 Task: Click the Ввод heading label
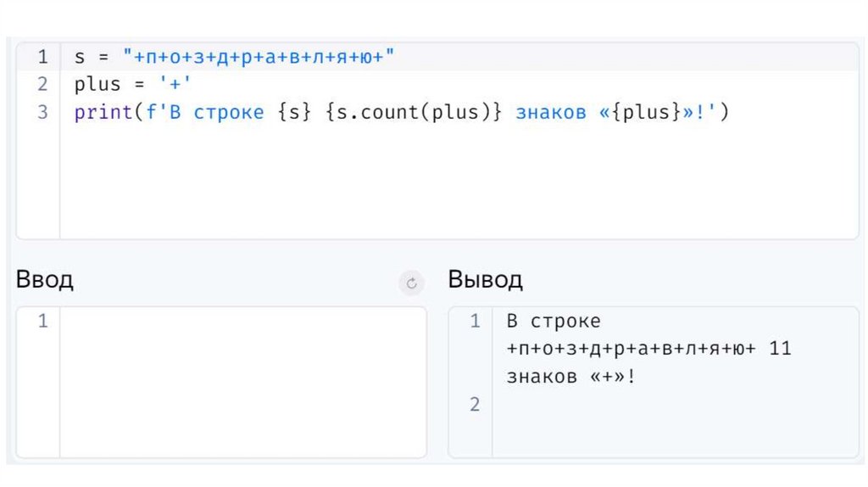(x=44, y=280)
